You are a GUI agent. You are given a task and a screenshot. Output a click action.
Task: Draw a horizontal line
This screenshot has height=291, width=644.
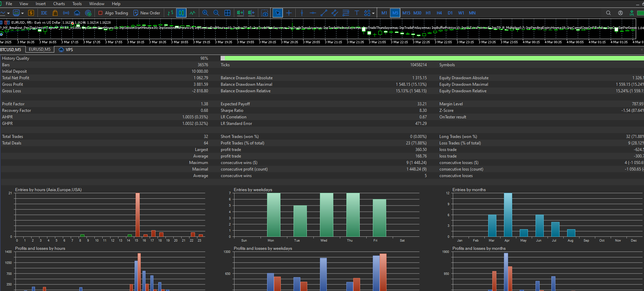point(313,13)
